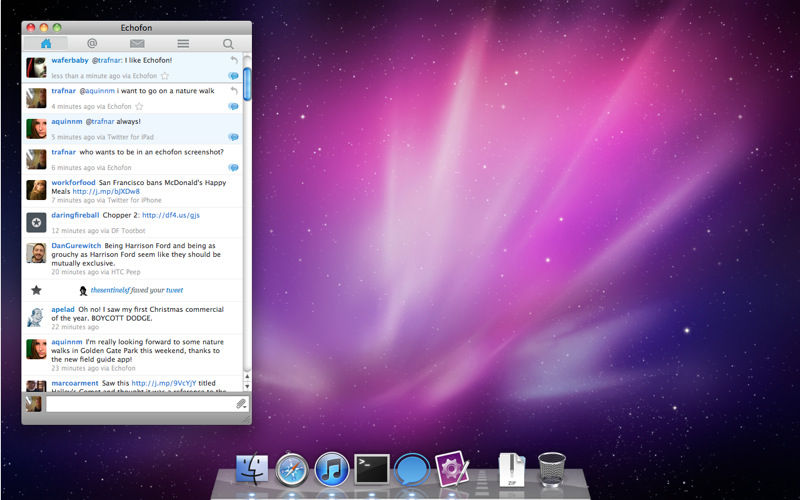This screenshot has width=800, height=500.
Task: Open conversation bubble on aquinnm's always tweet
Action: tap(233, 137)
